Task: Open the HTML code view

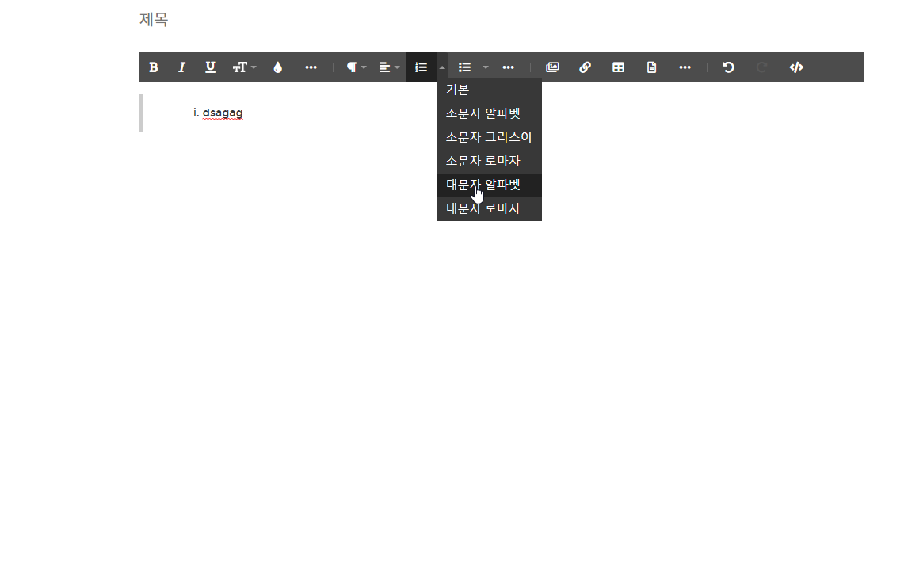Action: click(796, 67)
